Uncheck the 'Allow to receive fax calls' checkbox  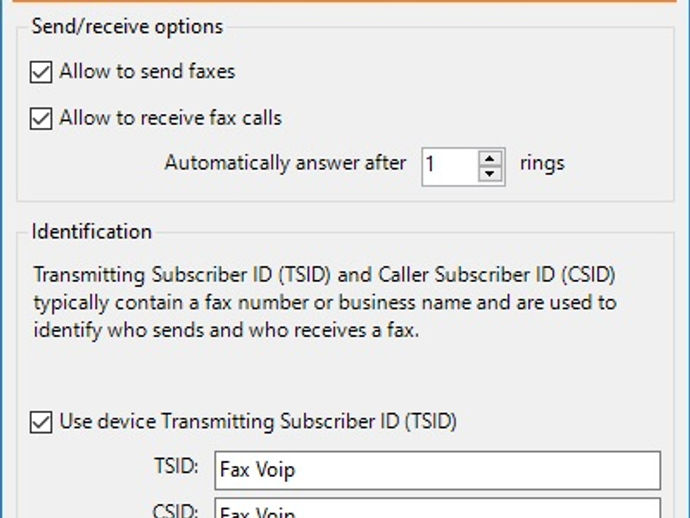pos(41,118)
